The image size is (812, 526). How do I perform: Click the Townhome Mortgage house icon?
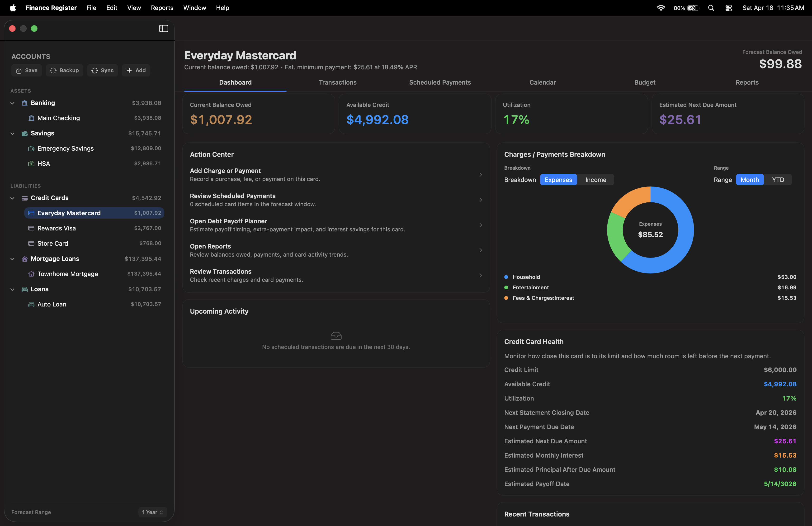click(31, 274)
